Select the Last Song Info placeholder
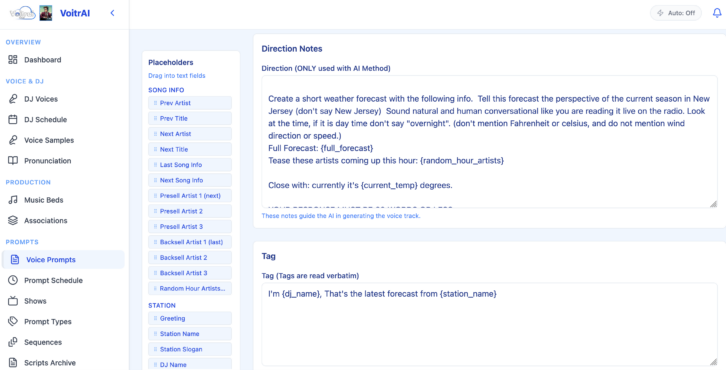 point(190,165)
